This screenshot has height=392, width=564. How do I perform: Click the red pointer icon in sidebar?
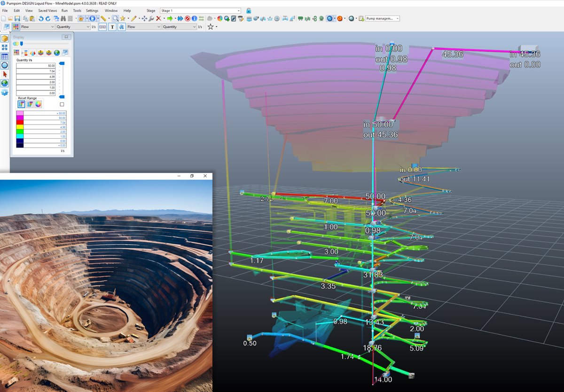click(5, 74)
